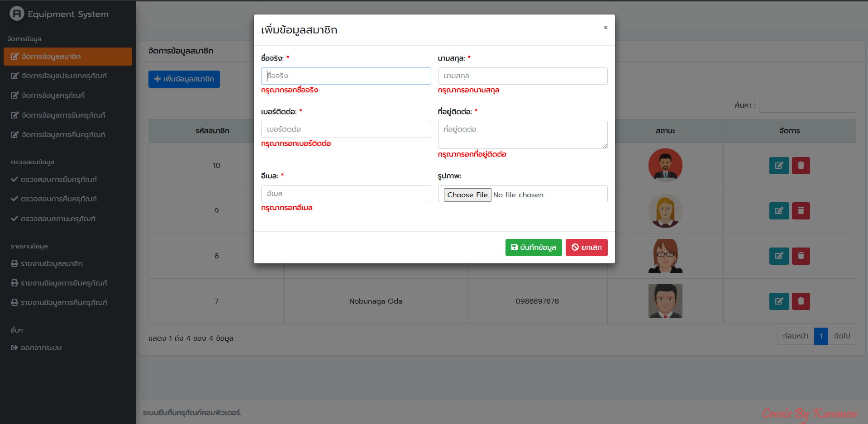Click the delete trash icon for member 7

pyautogui.click(x=801, y=301)
